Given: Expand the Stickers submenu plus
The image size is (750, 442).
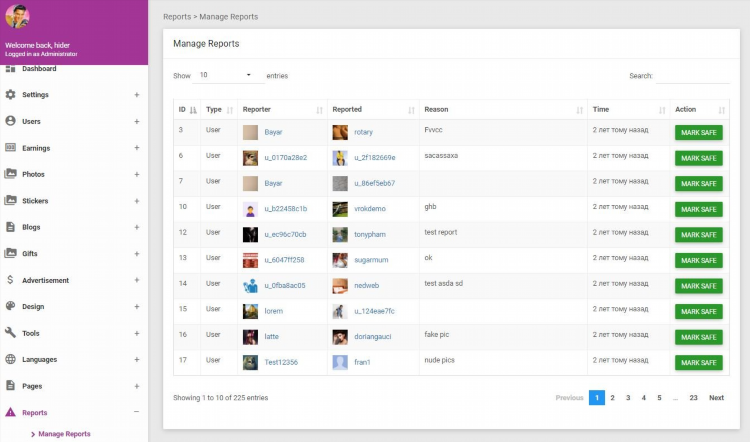Looking at the screenshot, I should 137,201.
